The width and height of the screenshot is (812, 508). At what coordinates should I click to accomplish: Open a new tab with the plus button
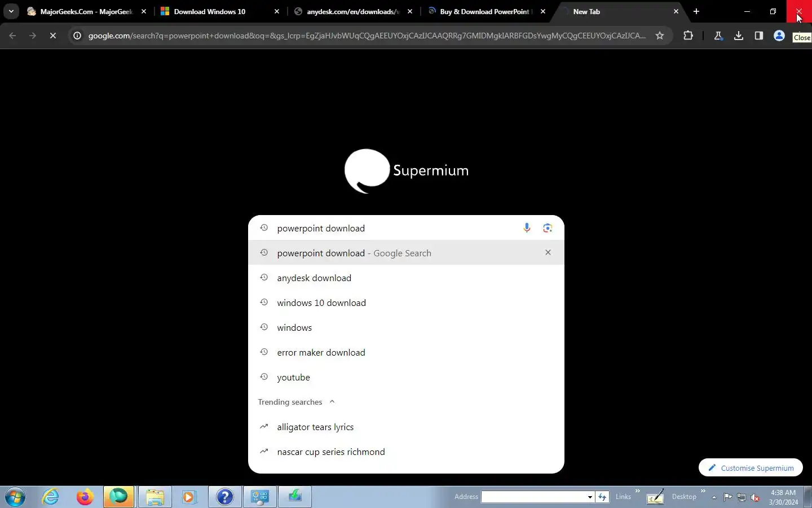pyautogui.click(x=696, y=11)
